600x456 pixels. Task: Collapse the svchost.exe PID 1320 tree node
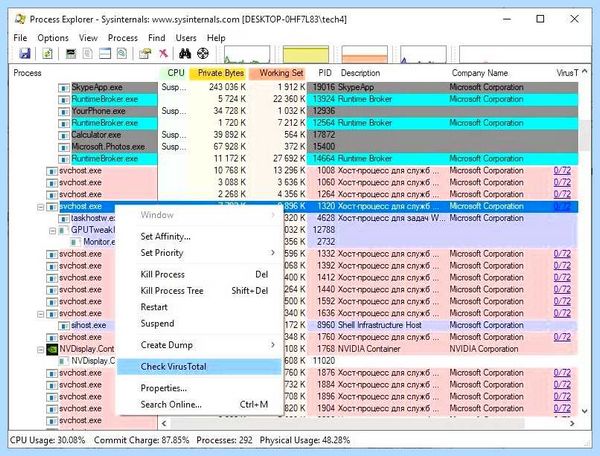pos(41,207)
